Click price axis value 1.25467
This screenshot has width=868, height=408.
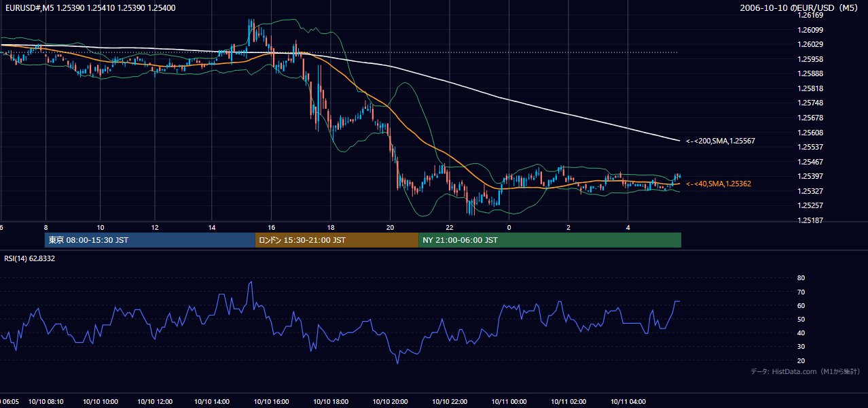tap(811, 162)
